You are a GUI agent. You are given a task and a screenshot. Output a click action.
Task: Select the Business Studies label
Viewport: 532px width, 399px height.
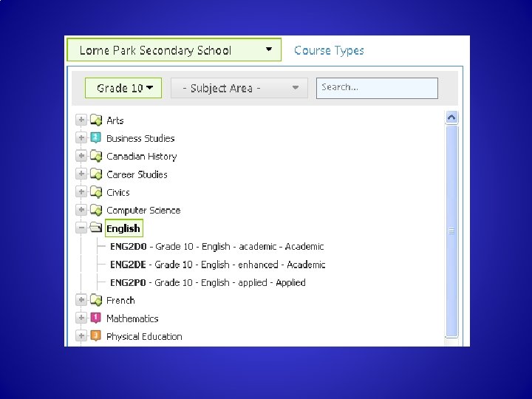(x=140, y=138)
